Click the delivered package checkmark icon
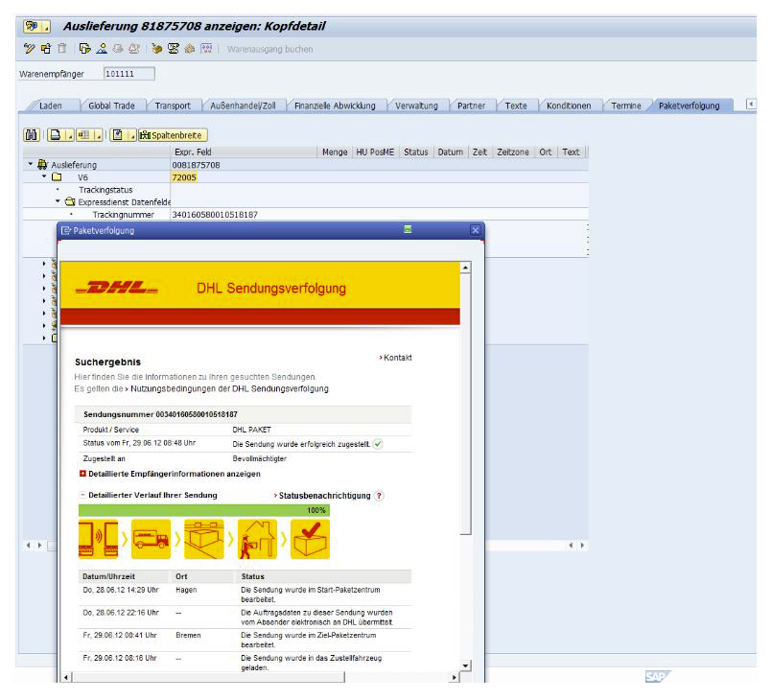Screen dimensions: 771x700 point(309,539)
